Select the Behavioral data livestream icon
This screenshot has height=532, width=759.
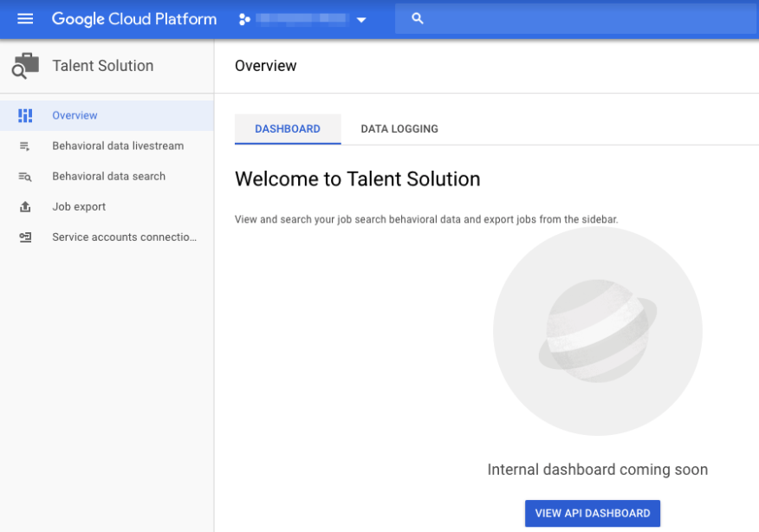(25, 146)
